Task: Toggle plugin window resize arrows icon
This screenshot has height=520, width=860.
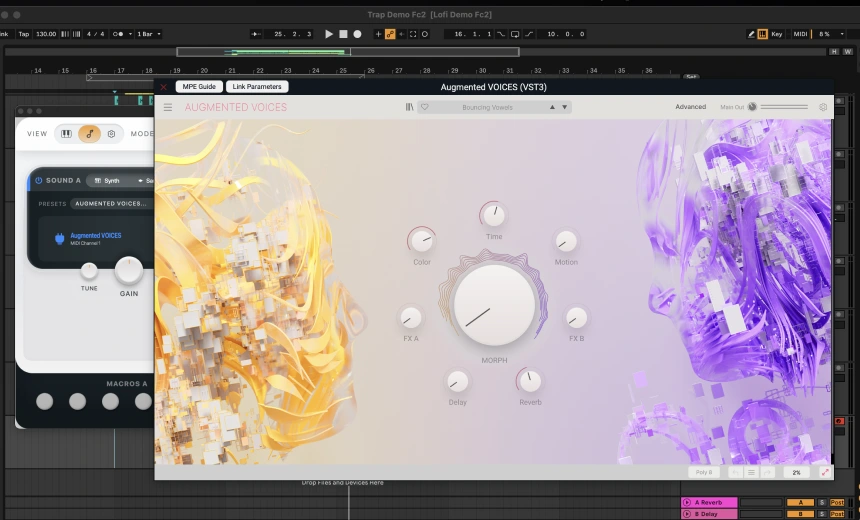Action: coord(825,472)
